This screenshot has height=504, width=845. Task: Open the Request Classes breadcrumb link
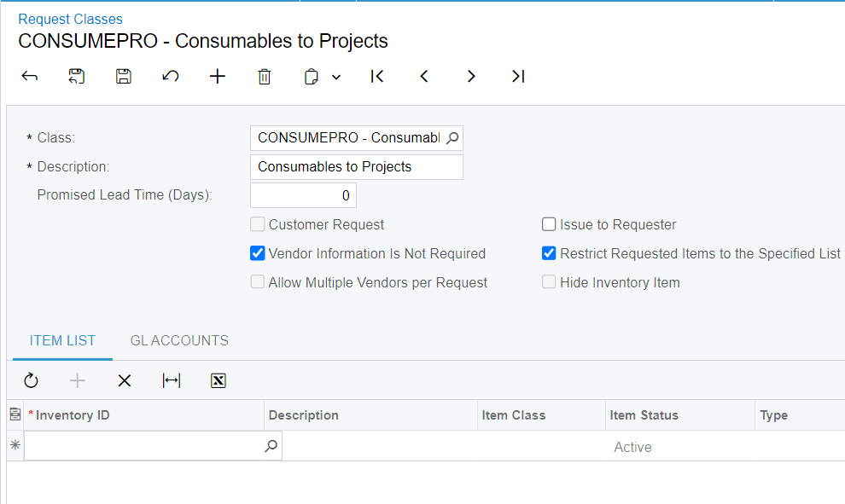[71, 19]
